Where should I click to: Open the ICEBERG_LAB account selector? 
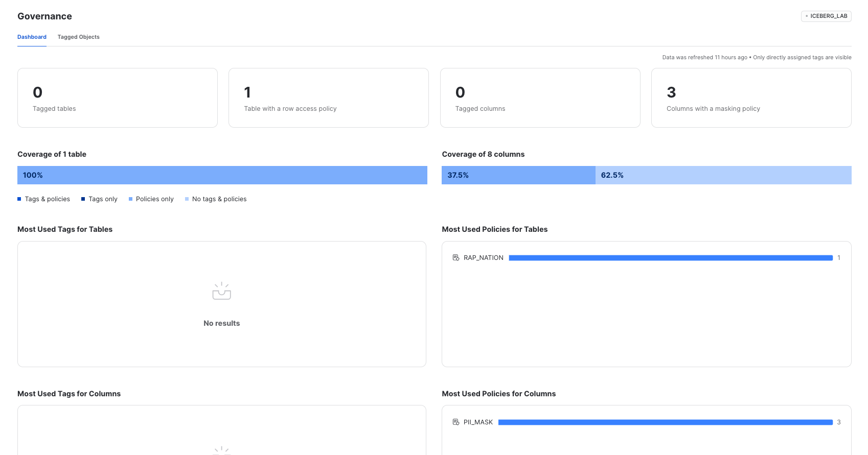click(x=826, y=16)
